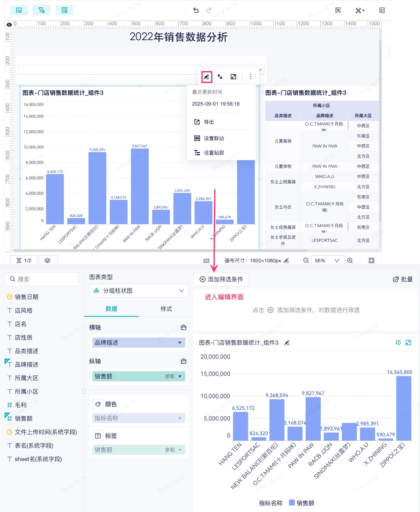420x512 pixels.
Task: Click the 销售额 legend color swatch
Action: [292, 502]
